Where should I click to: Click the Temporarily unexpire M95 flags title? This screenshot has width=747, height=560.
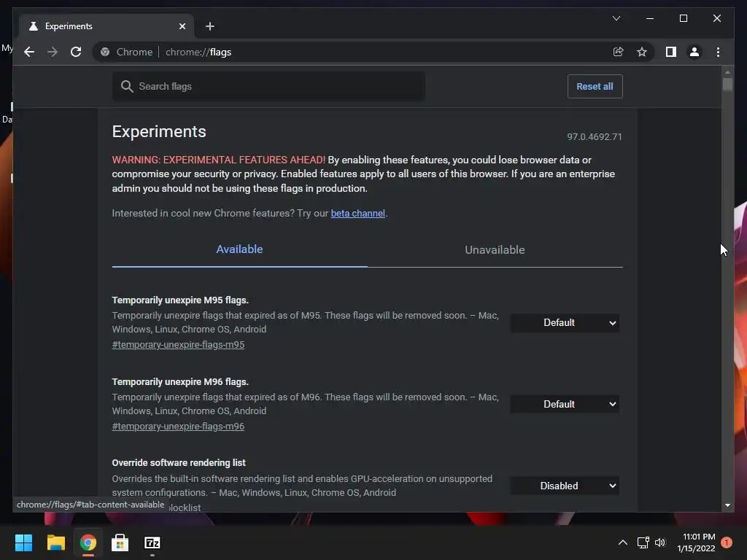tap(180, 300)
